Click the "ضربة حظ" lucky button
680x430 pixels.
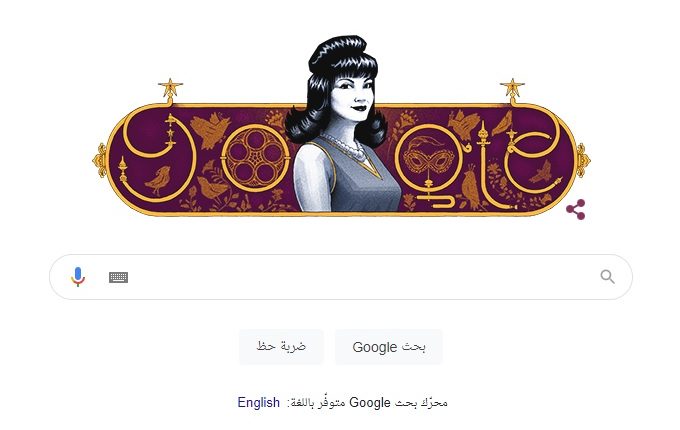[x=281, y=347]
